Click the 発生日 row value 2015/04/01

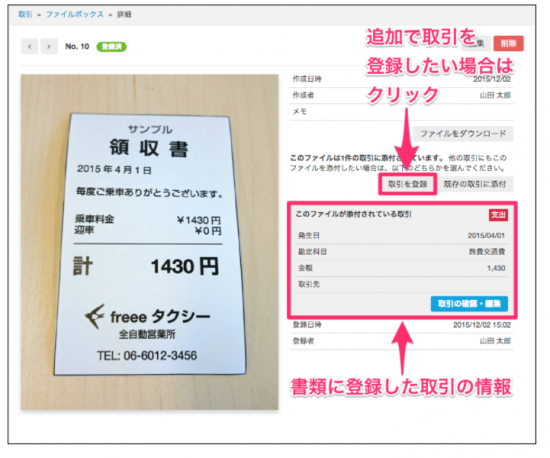pyautogui.click(x=486, y=236)
